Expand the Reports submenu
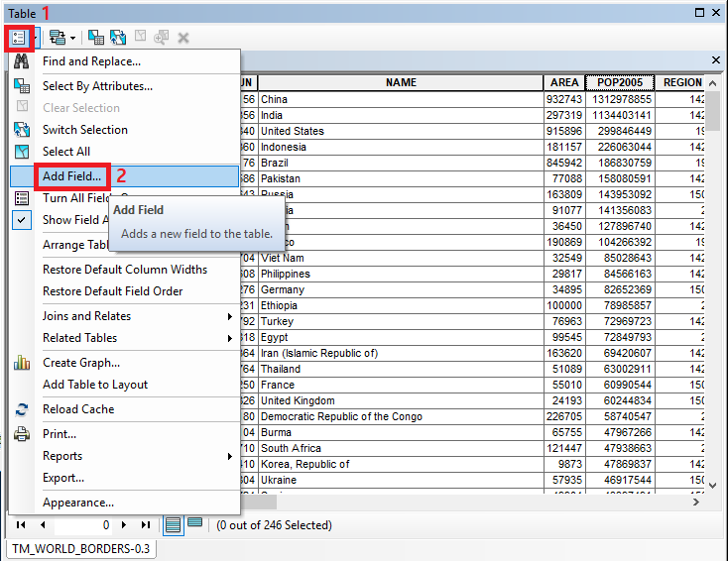 coord(230,456)
